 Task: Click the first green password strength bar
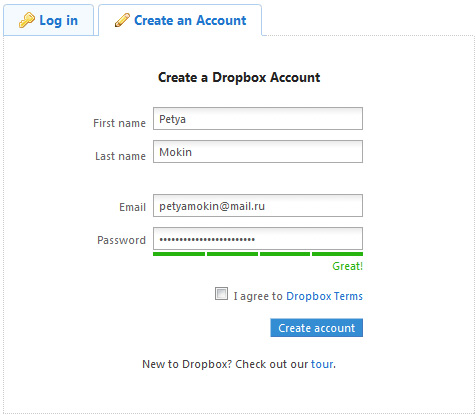coord(179,254)
